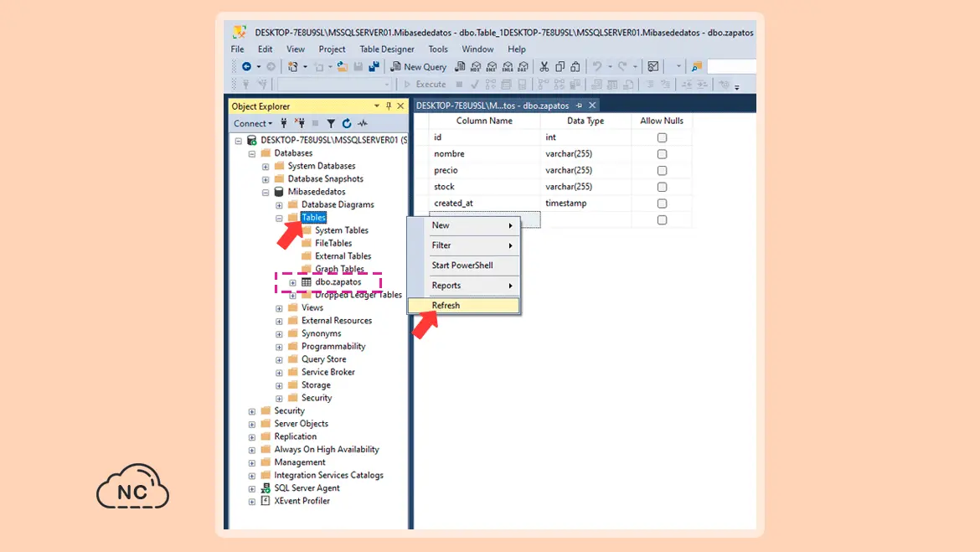Click the Activity pulse icon in Object Explorer
This screenshot has width=980, height=552.
coord(363,123)
